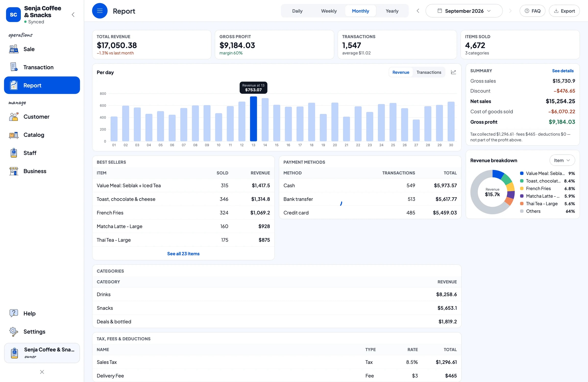Viewport: 588px width, 382px height.
Task: Switch per-day chart to line view
Action: pos(453,72)
